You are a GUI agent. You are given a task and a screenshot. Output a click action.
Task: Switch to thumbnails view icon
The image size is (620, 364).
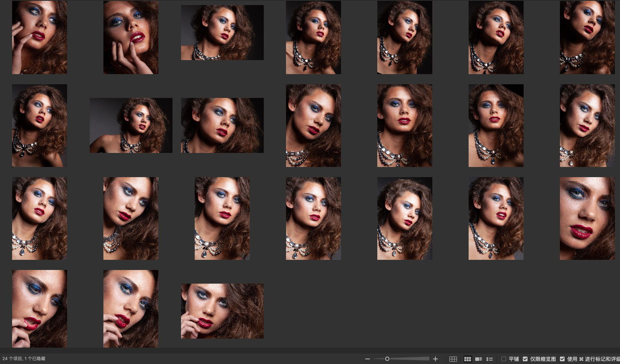tap(467, 359)
